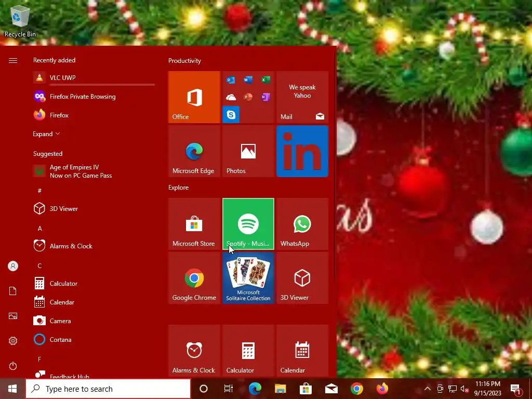Open Calendar in the app list
532x399 pixels.
click(x=94, y=302)
